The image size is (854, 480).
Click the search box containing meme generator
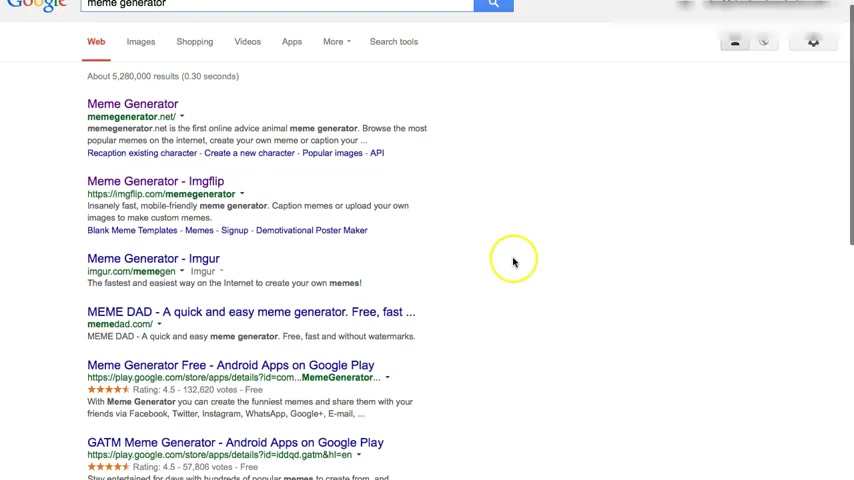point(277,4)
